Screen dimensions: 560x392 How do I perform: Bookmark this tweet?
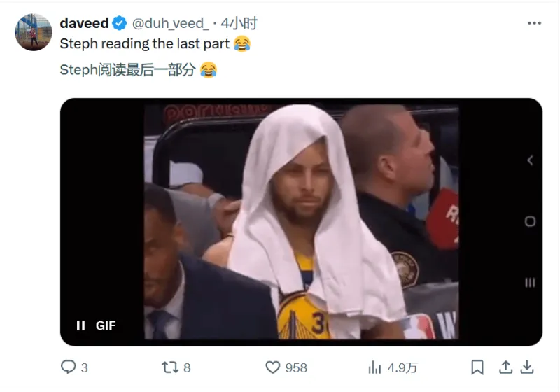(x=477, y=367)
